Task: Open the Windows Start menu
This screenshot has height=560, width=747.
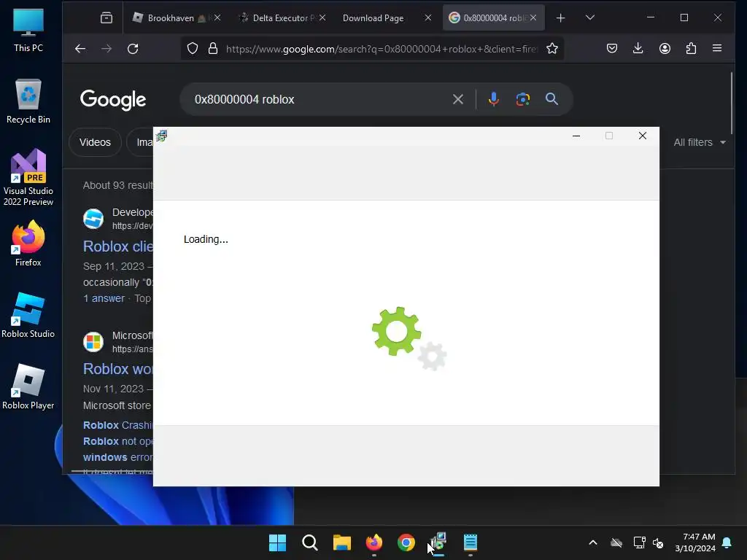Action: tap(277, 542)
